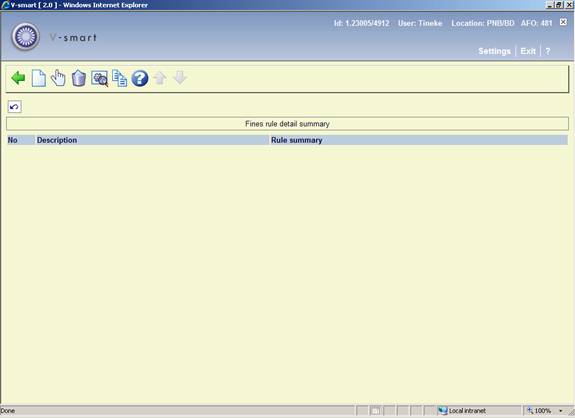Create a new rule with blank page icon
The image size is (575, 418).
[x=39, y=78]
